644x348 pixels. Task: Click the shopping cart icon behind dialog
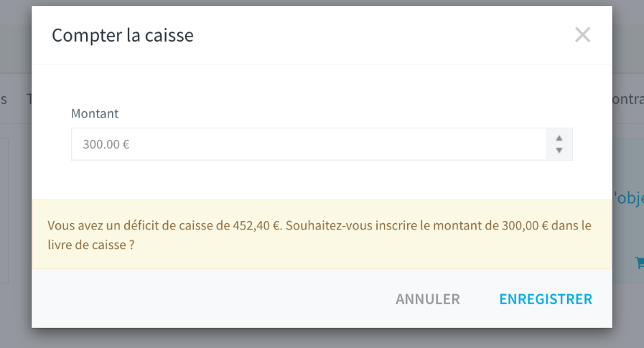pos(640,263)
